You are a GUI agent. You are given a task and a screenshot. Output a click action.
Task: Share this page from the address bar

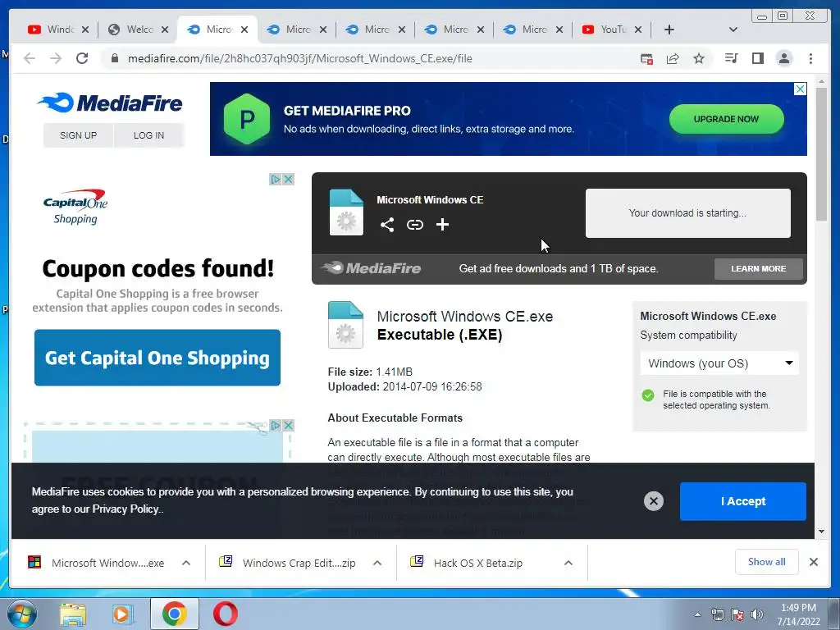coord(673,59)
